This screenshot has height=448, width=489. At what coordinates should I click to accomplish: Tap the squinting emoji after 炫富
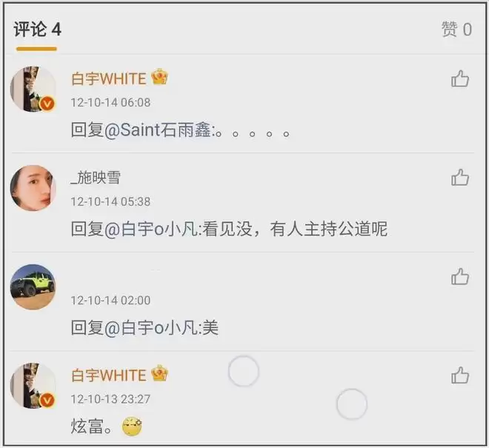[132, 426]
